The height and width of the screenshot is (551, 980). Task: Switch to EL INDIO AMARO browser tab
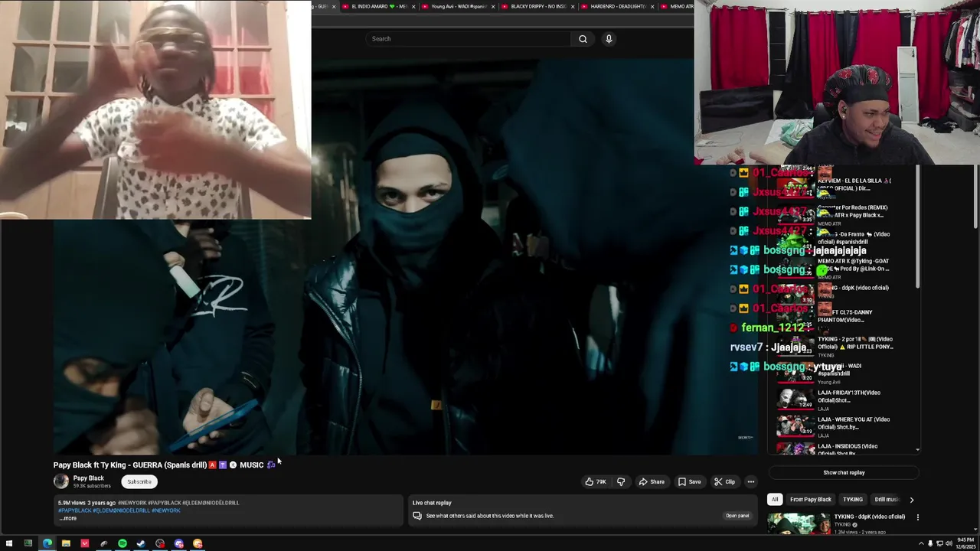[x=379, y=6]
